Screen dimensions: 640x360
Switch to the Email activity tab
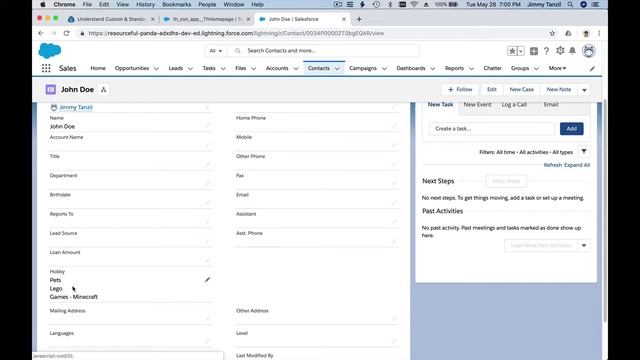[x=551, y=104]
